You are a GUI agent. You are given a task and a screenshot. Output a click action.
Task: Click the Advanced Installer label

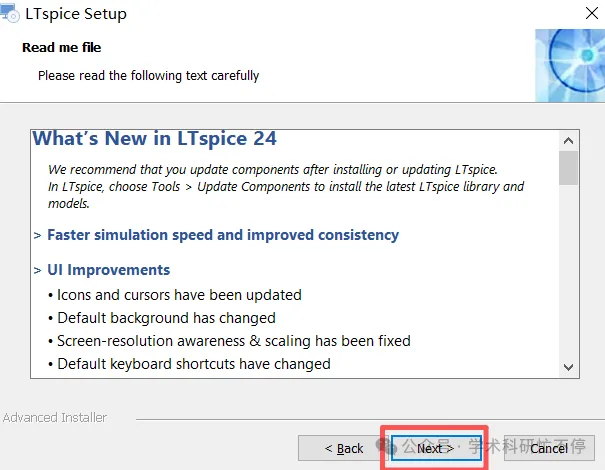point(55,418)
